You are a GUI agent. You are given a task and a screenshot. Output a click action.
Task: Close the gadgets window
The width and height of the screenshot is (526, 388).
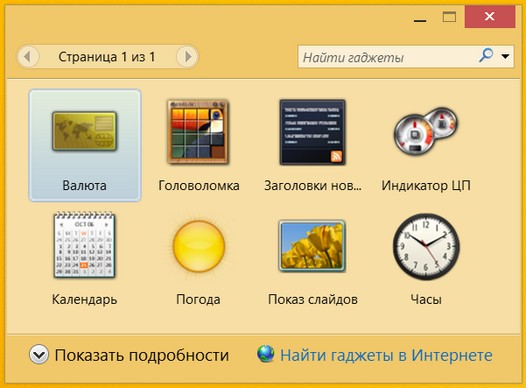pyautogui.click(x=490, y=16)
